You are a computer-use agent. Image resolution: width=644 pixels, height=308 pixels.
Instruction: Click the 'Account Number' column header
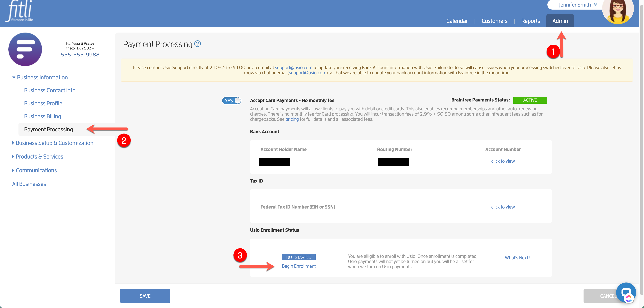click(503, 149)
